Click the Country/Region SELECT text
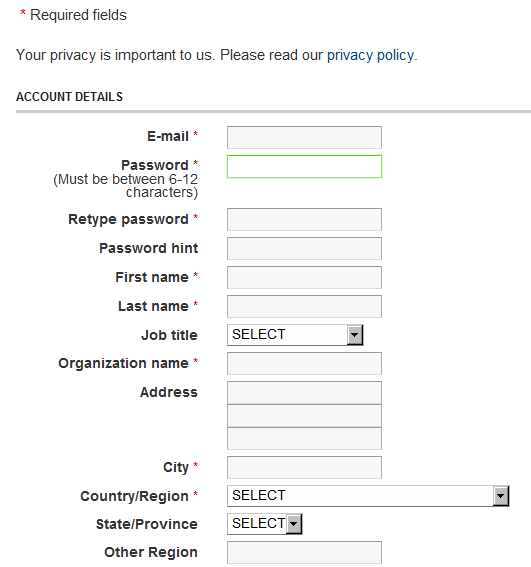The height and width of the screenshot is (567, 531). (259, 495)
